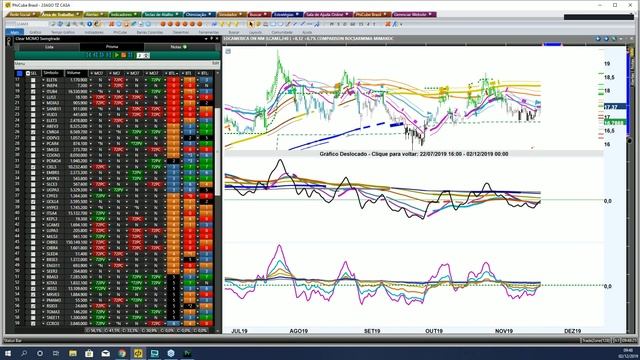Toggle checkbox for SANB11 row
This screenshot has height=360, width=640.
click(33, 109)
